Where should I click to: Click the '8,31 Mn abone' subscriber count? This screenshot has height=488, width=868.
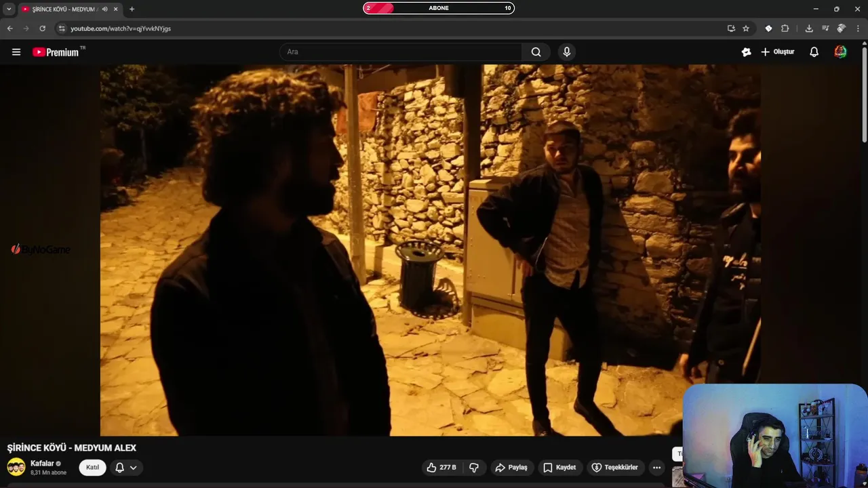[48, 472]
